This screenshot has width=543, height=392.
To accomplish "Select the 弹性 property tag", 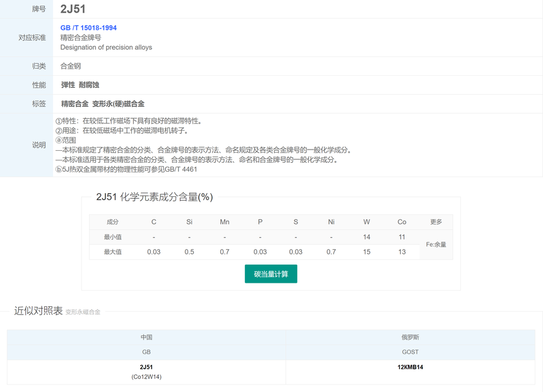I will [68, 85].
